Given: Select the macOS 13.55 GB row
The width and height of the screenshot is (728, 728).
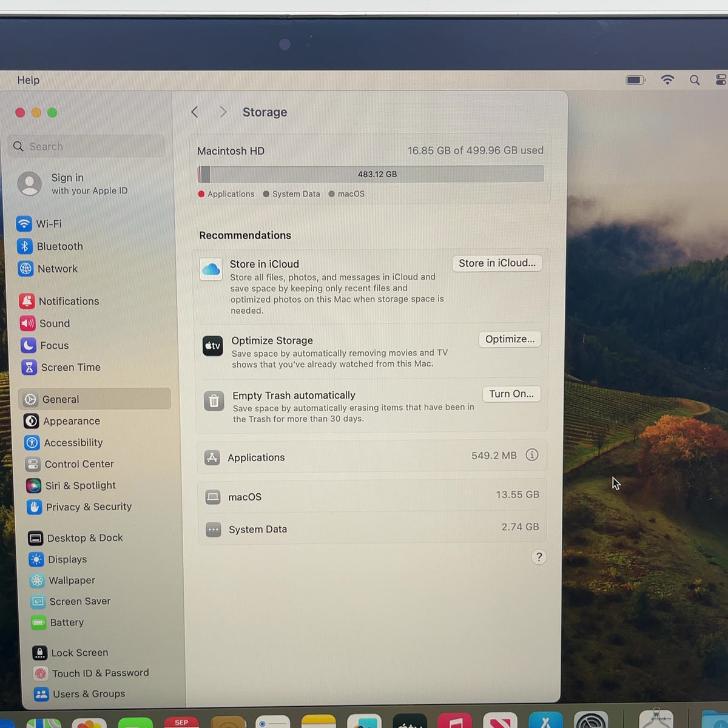Looking at the screenshot, I should tap(372, 496).
